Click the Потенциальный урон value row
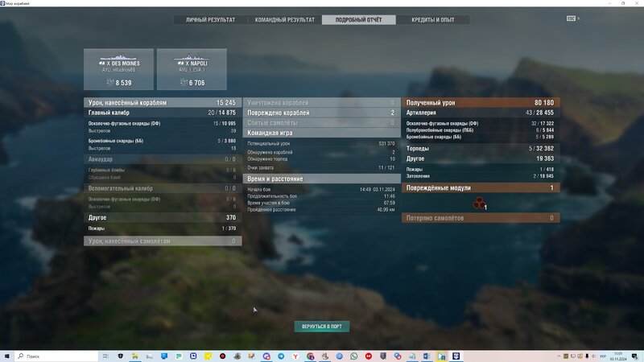Screen dimensions: 644x362 click(321, 144)
